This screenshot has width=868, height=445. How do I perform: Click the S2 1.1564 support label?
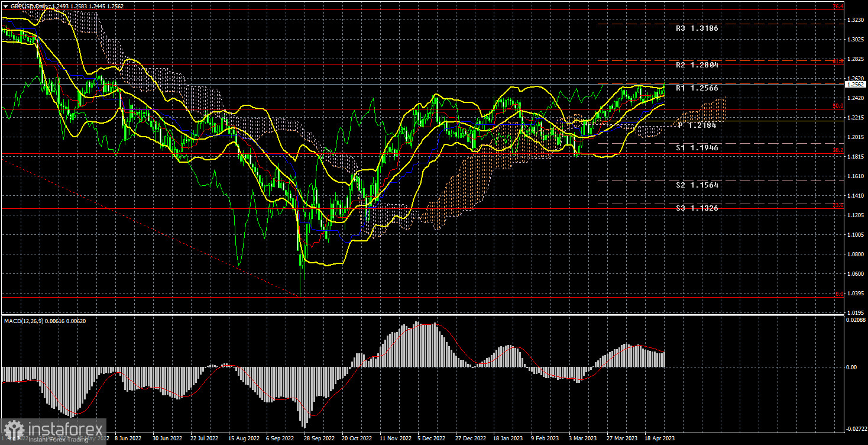(698, 185)
